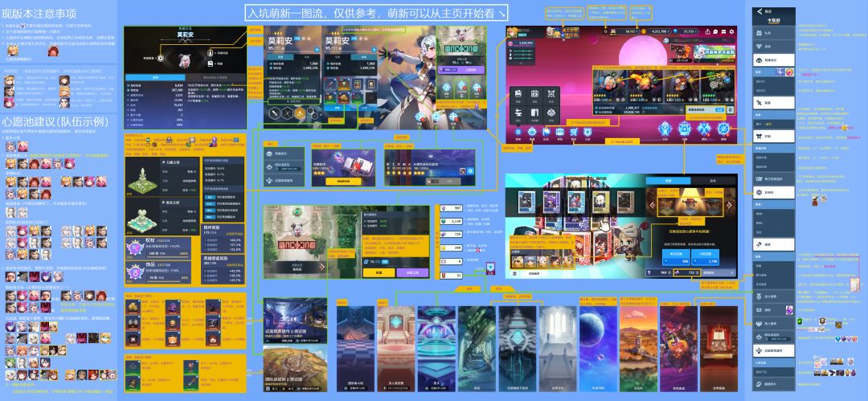The width and height of the screenshot is (868, 401).
Task: Open the shopping cart icon in lobby bottom bar
Action: click(574, 132)
